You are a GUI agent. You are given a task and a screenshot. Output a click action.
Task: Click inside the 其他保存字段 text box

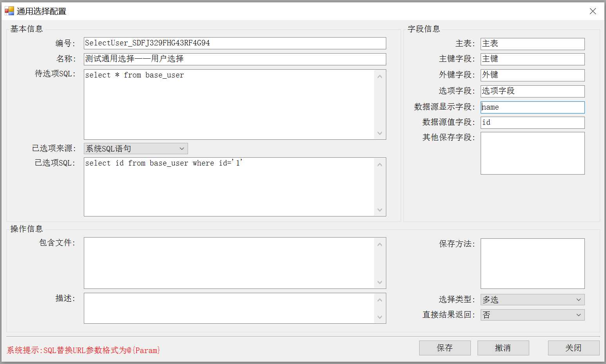(532, 153)
